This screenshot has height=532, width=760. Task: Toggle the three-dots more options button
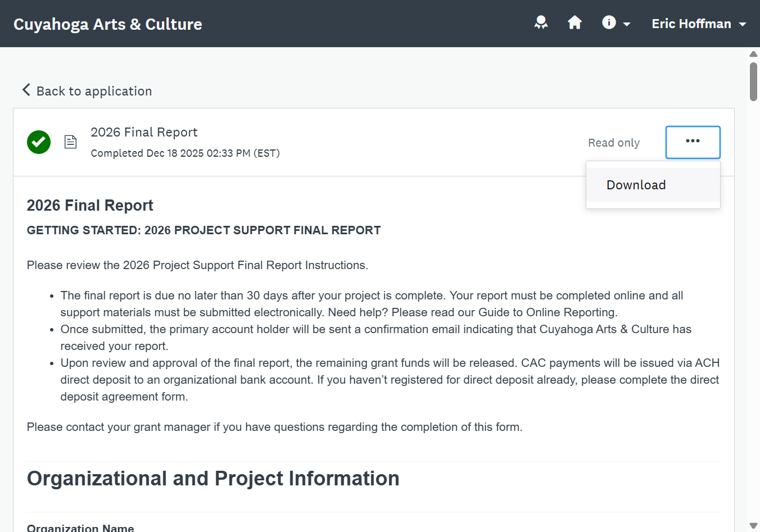pos(693,142)
